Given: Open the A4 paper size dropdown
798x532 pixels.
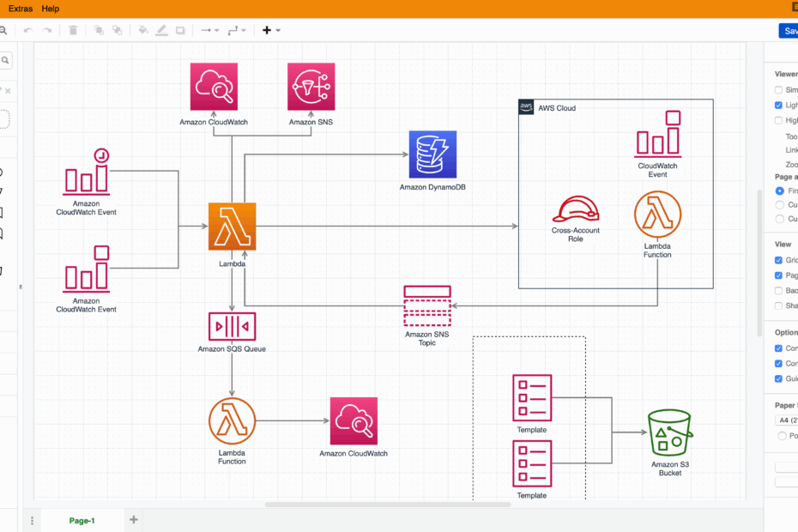Looking at the screenshot, I should pyautogui.click(x=786, y=420).
